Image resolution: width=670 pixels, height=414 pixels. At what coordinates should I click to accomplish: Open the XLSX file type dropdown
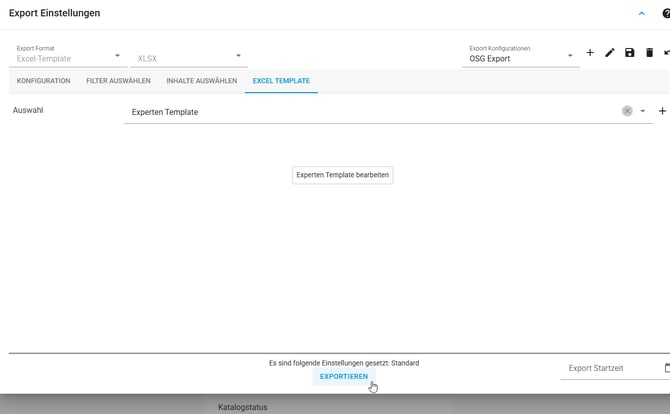pyautogui.click(x=189, y=58)
